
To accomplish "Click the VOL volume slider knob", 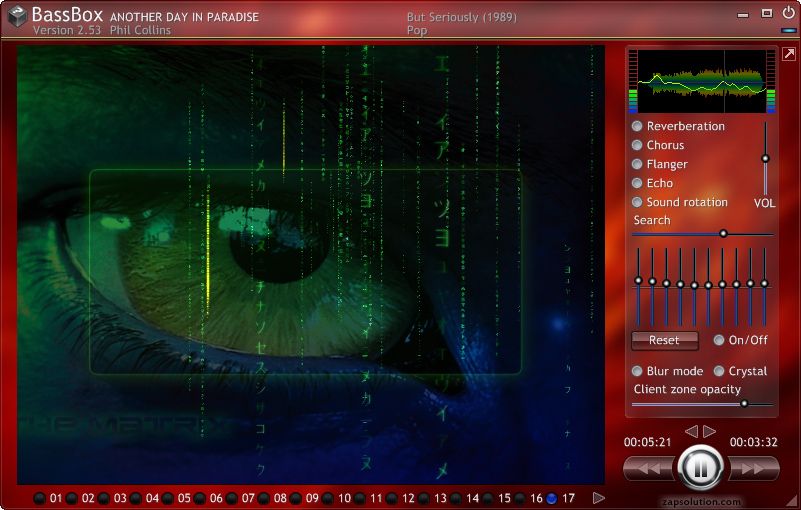I will pos(765,158).
